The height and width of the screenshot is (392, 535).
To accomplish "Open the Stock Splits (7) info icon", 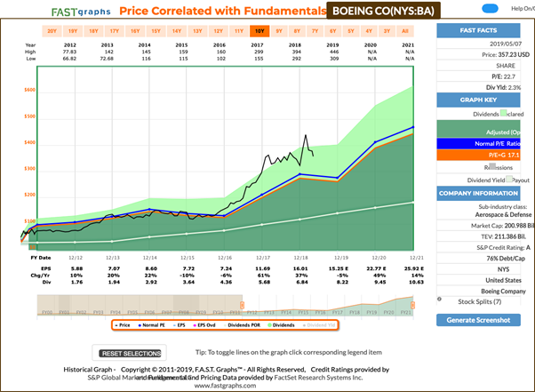I will [439, 299].
